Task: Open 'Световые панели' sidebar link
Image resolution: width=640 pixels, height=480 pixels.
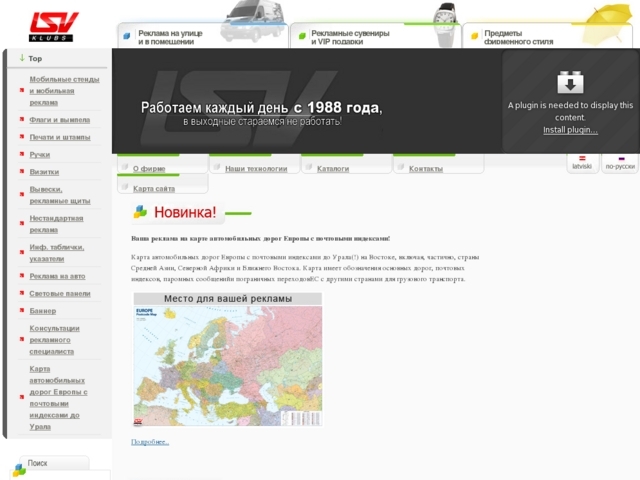Action: tap(59, 293)
